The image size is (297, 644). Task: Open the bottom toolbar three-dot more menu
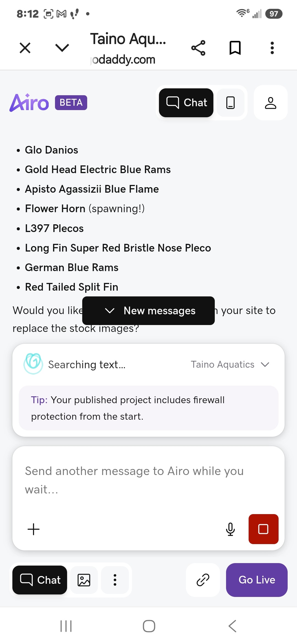click(x=115, y=580)
